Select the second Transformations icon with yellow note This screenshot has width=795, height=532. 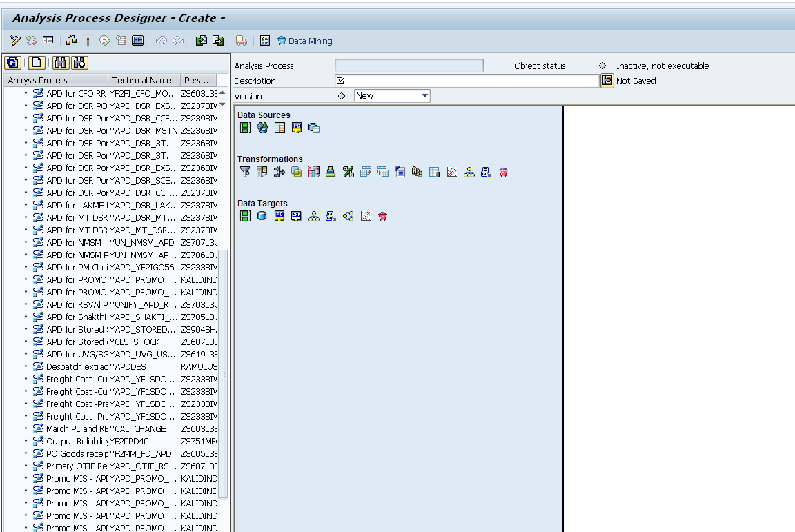click(x=262, y=172)
